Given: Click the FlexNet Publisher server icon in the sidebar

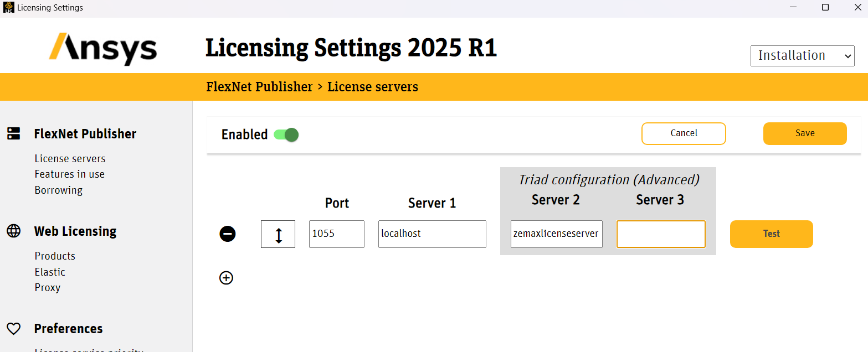Looking at the screenshot, I should pos(13,133).
